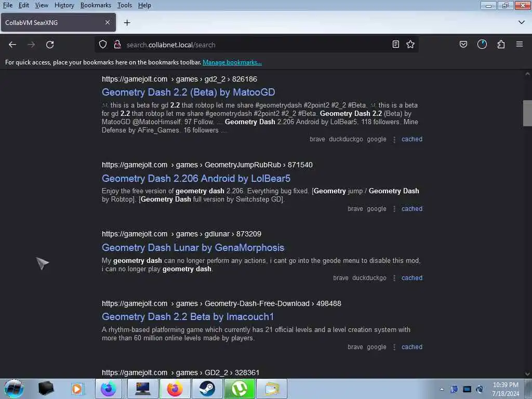
Task: Open cached copy of the GenaMorphosis result
Action: coord(412,278)
